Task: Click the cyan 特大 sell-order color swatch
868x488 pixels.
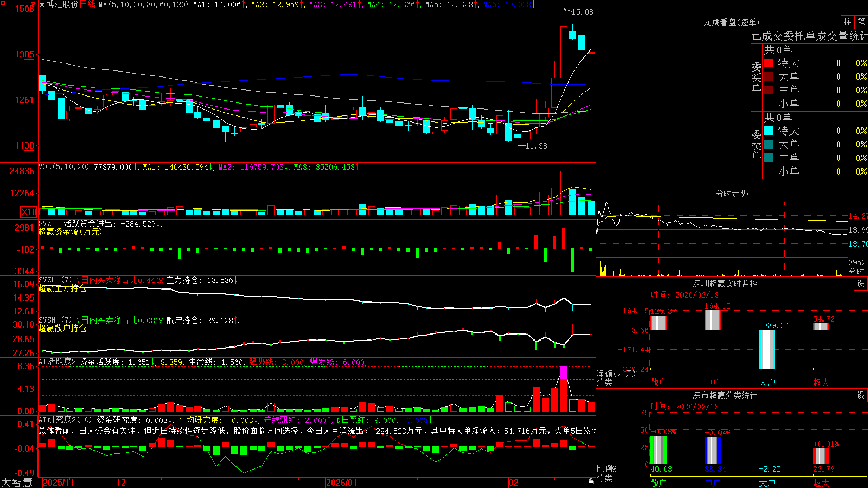Action: pos(768,131)
